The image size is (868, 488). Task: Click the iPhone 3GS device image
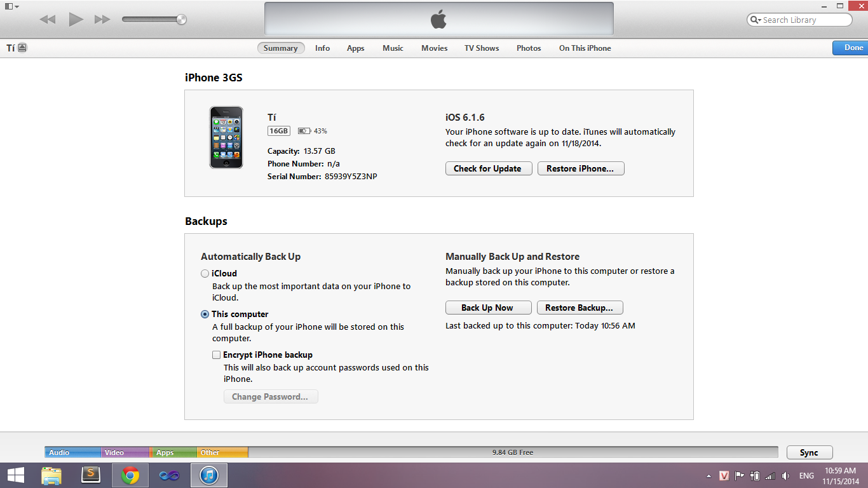tap(226, 137)
